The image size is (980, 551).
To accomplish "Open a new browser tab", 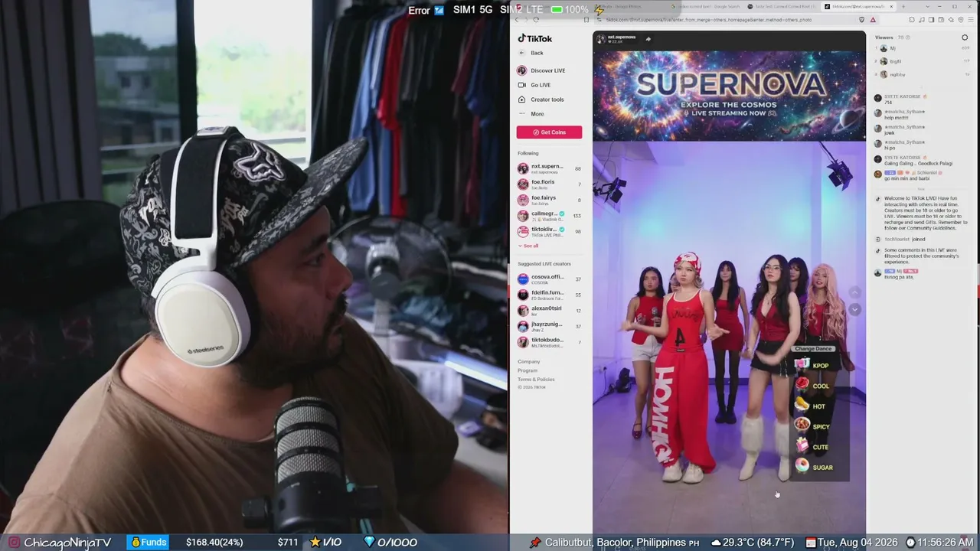I will [x=903, y=6].
